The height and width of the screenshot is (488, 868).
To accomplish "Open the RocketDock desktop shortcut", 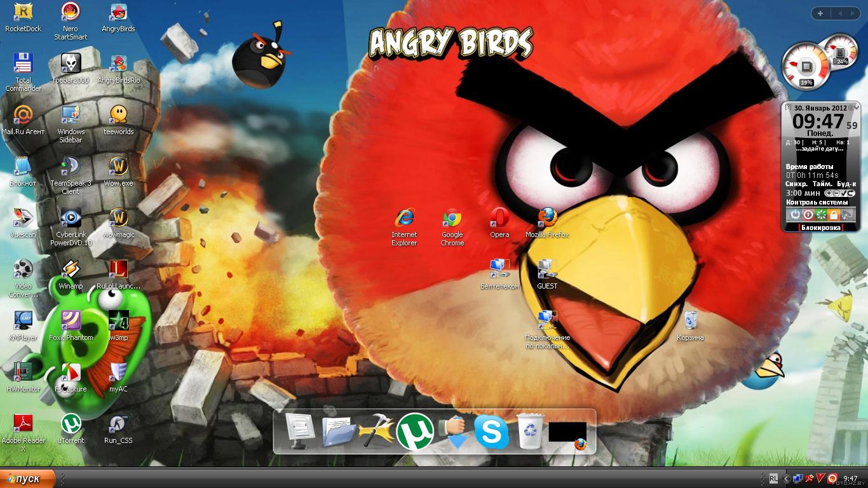I will [x=23, y=17].
